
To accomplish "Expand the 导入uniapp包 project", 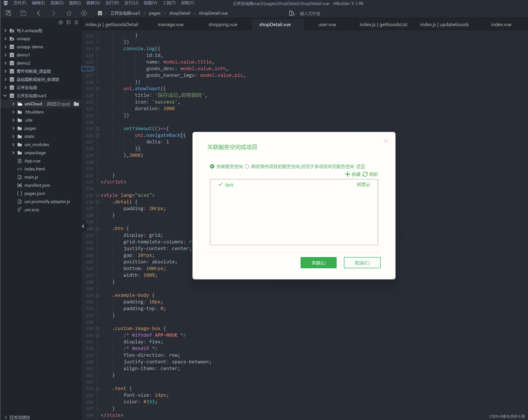I will (5, 31).
